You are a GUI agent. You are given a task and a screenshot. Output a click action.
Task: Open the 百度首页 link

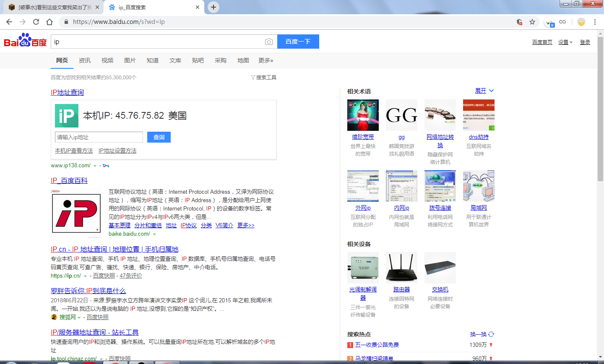pyautogui.click(x=542, y=42)
